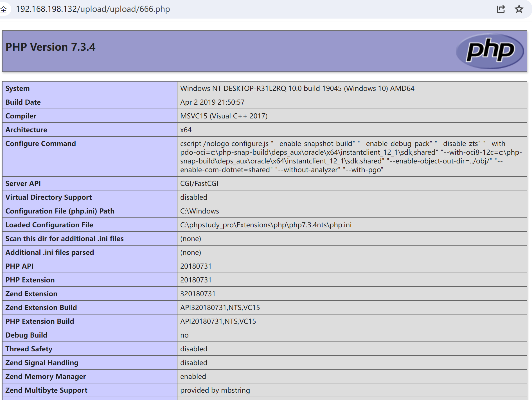Click the MSVC15 (Visual C++ 2017) value

point(224,116)
